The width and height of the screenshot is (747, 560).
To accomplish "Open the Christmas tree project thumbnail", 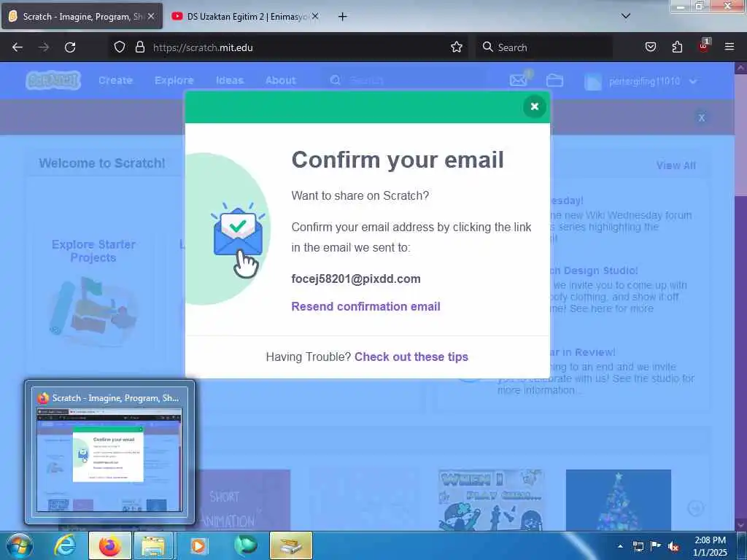I will (619, 500).
